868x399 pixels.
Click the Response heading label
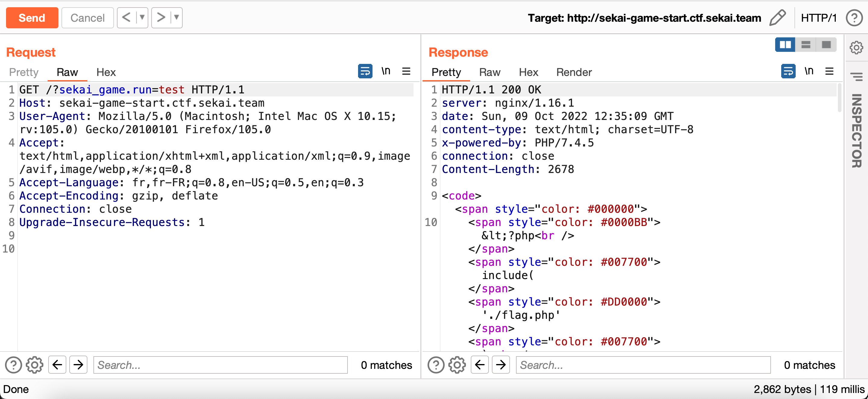[x=458, y=52]
